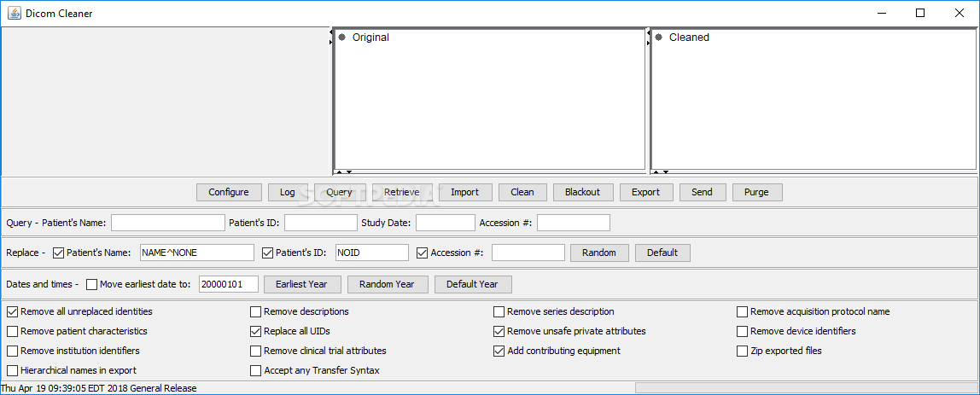The image size is (980, 395).
Task: Click the status bar progress bar
Action: point(806,388)
